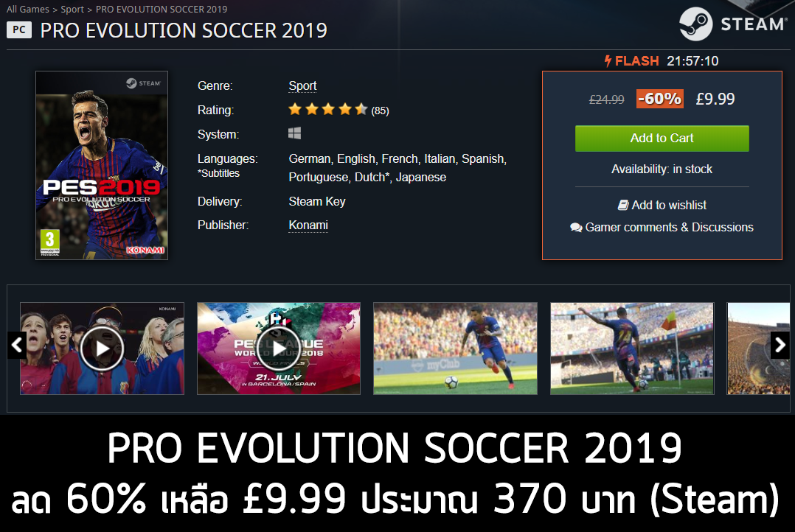Play the PES League World Tour video
The image size is (795, 532).
coord(279,349)
